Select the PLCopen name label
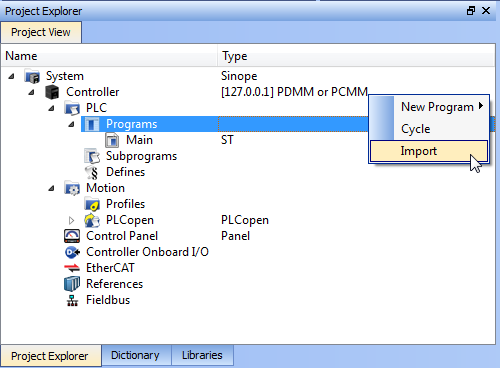The height and width of the screenshot is (368, 500). [x=130, y=220]
